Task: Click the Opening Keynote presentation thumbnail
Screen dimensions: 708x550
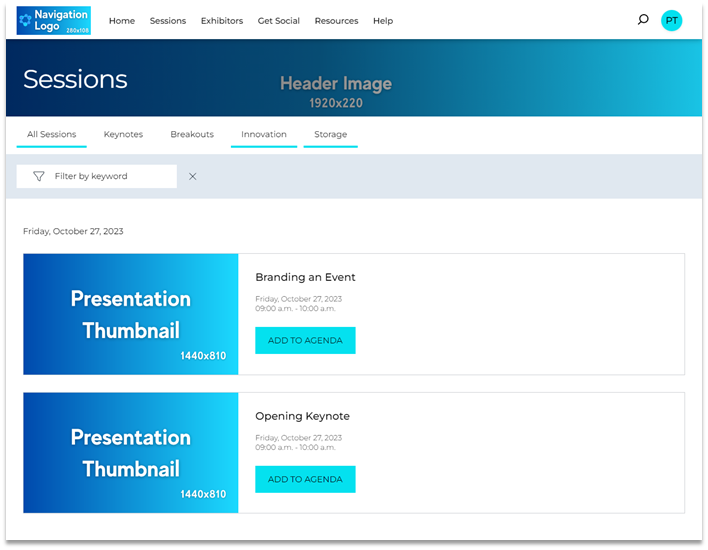Action: pos(131,453)
